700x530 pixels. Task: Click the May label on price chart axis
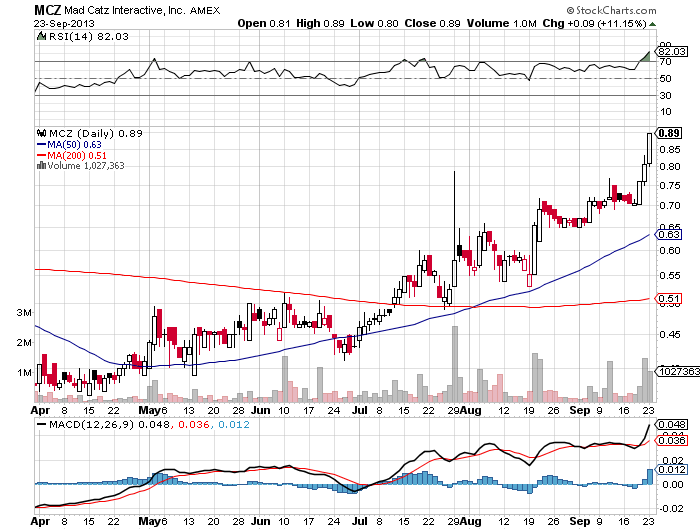click(x=149, y=410)
